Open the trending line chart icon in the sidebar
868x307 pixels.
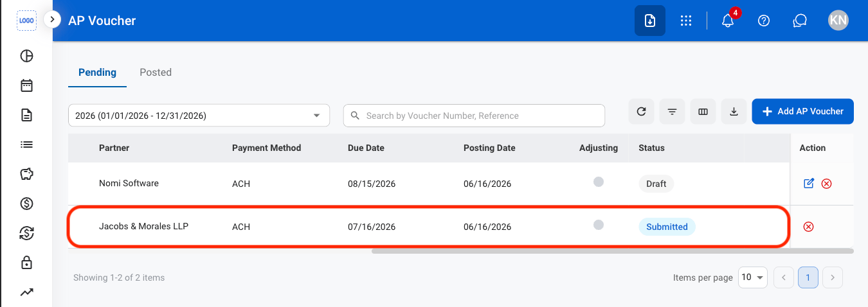(26, 292)
